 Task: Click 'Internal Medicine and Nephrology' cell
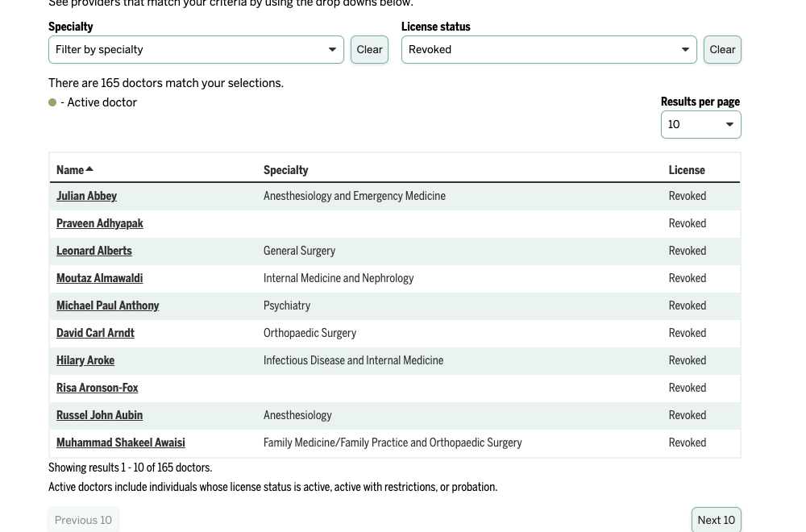339,278
